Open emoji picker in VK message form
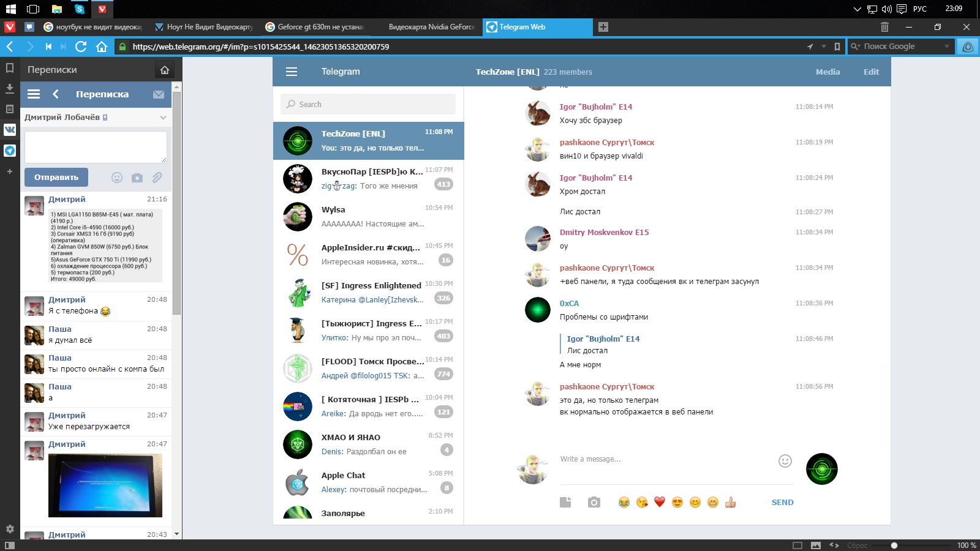980x551 pixels. (117, 178)
